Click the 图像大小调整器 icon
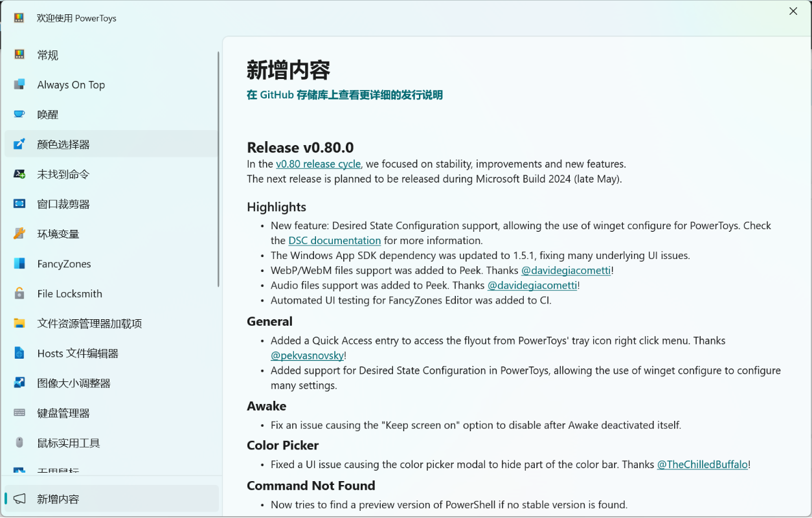Screen dimensions: 812x518 click(19, 383)
